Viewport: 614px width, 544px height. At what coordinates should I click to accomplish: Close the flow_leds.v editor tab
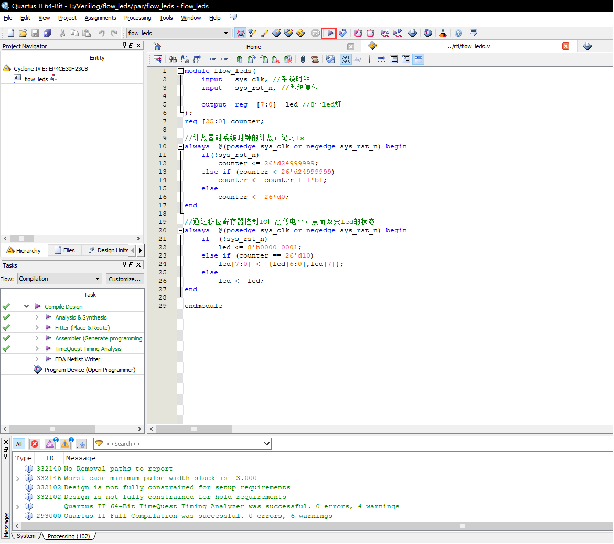pos(565,46)
